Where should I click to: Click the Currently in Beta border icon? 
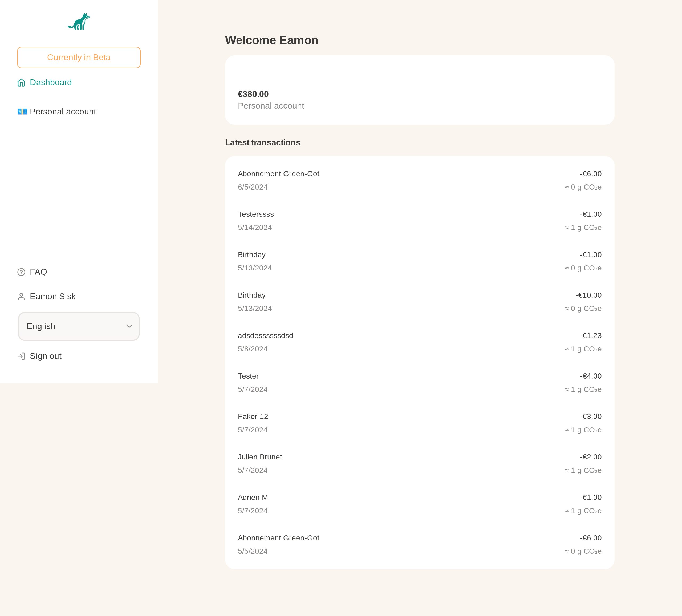click(x=79, y=58)
